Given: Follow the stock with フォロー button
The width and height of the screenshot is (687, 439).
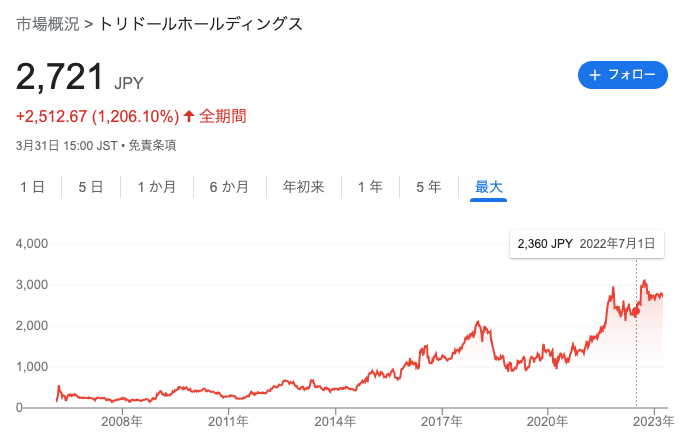Looking at the screenshot, I should click(x=623, y=75).
